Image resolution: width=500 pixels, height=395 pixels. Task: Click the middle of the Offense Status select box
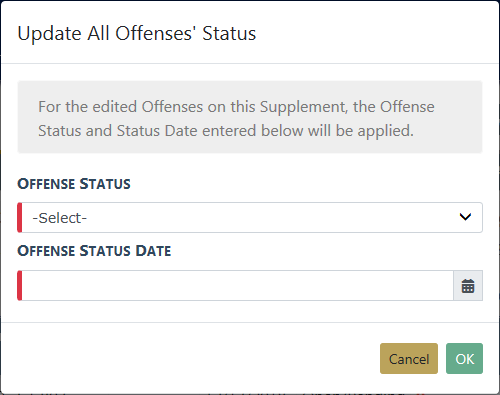[250, 217]
